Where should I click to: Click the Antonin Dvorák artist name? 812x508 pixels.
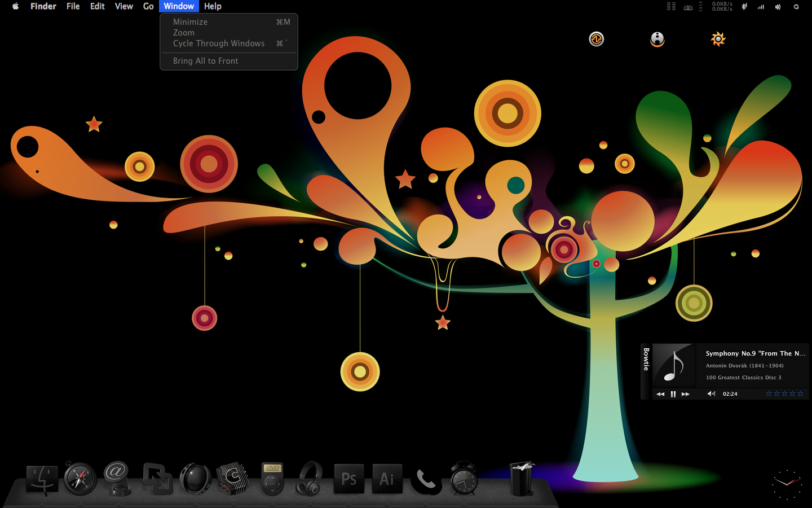click(745, 366)
